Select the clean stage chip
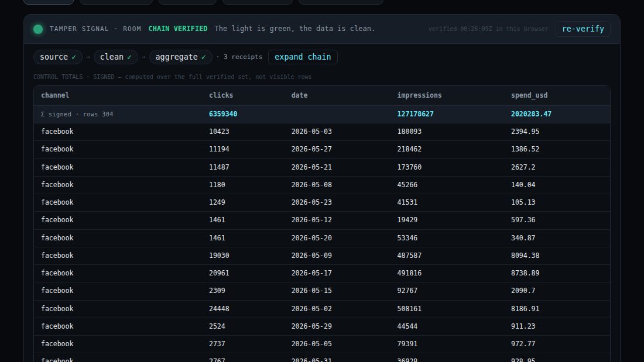The image size is (644, 362). 116,57
